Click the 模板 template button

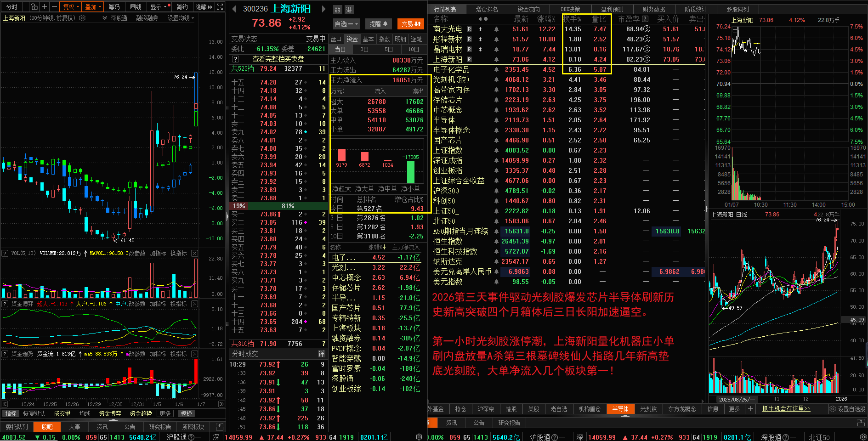pyautogui.click(x=187, y=413)
